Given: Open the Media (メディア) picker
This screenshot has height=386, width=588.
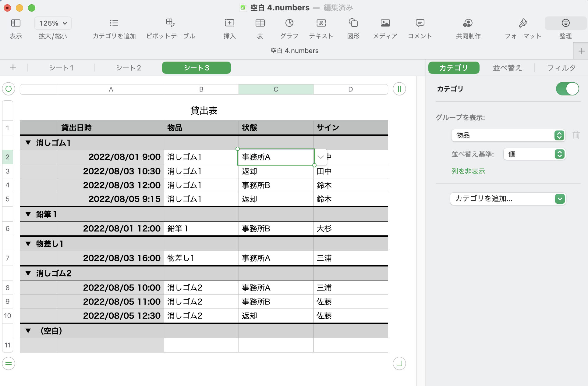Looking at the screenshot, I should [385, 23].
